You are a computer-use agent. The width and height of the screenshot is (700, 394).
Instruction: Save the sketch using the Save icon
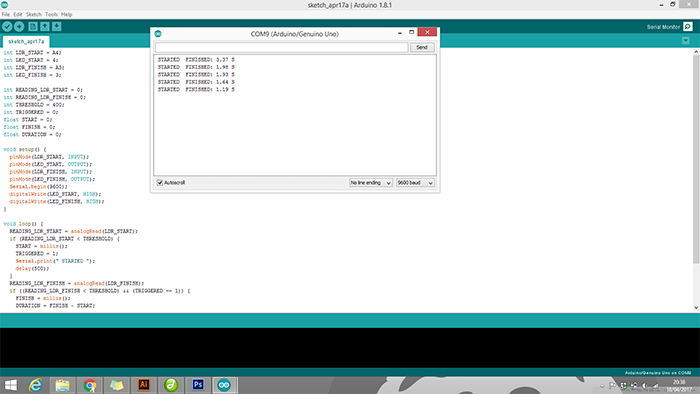pyautogui.click(x=57, y=27)
